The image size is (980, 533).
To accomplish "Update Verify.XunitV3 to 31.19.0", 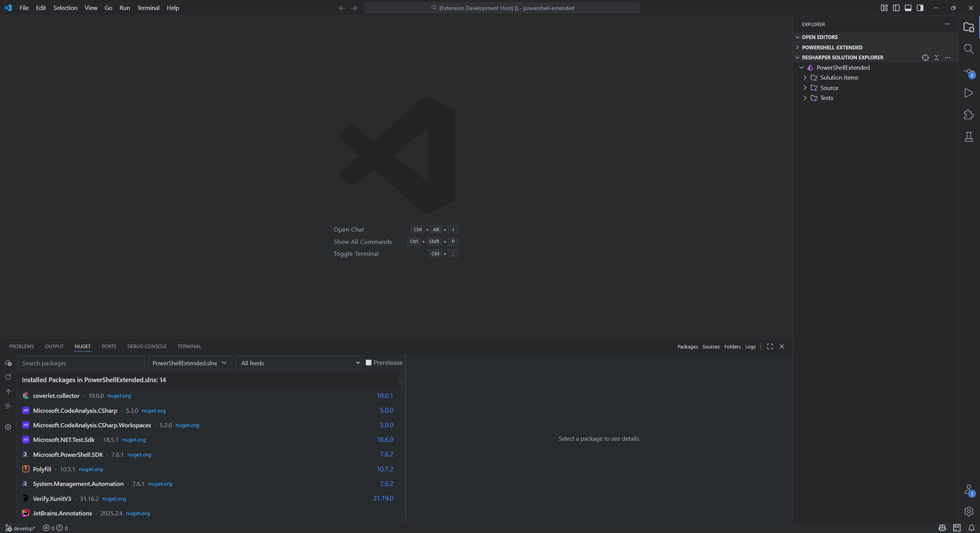I will pyautogui.click(x=383, y=498).
